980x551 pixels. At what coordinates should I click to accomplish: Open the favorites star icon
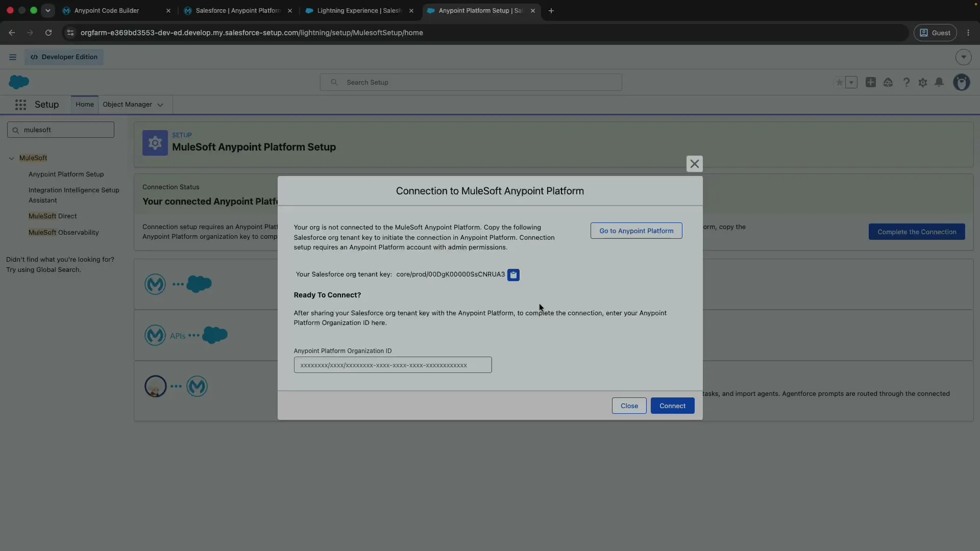coord(839,82)
